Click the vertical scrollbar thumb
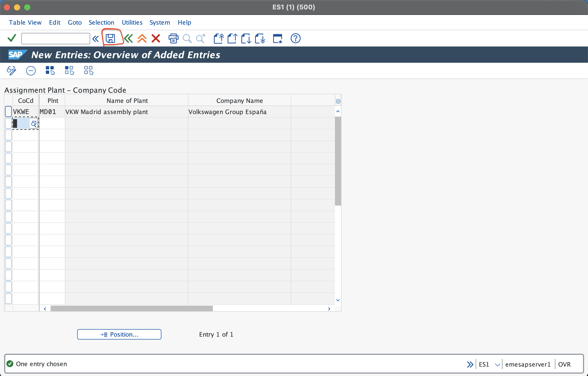 [338, 161]
